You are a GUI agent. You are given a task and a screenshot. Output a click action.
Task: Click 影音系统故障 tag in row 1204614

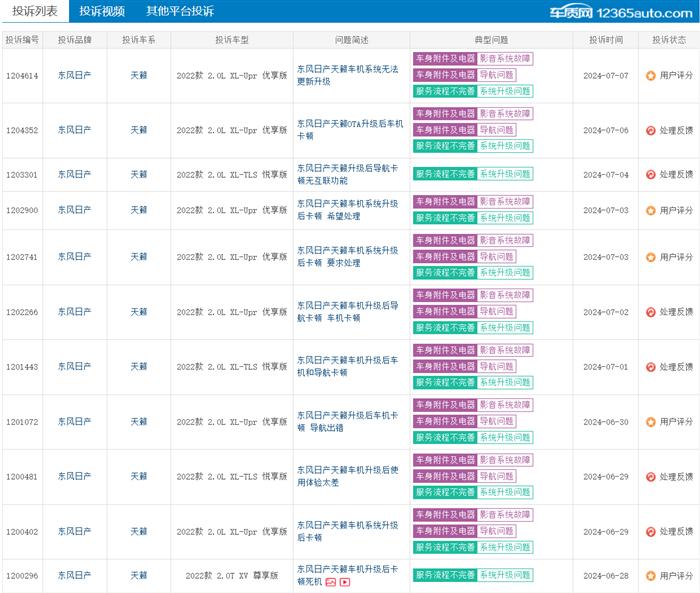(x=505, y=58)
